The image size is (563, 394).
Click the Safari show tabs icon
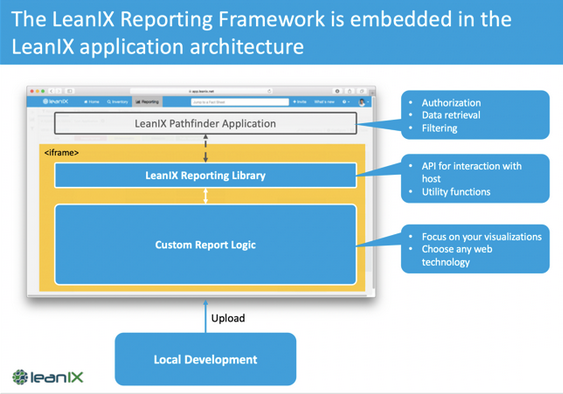[362, 91]
